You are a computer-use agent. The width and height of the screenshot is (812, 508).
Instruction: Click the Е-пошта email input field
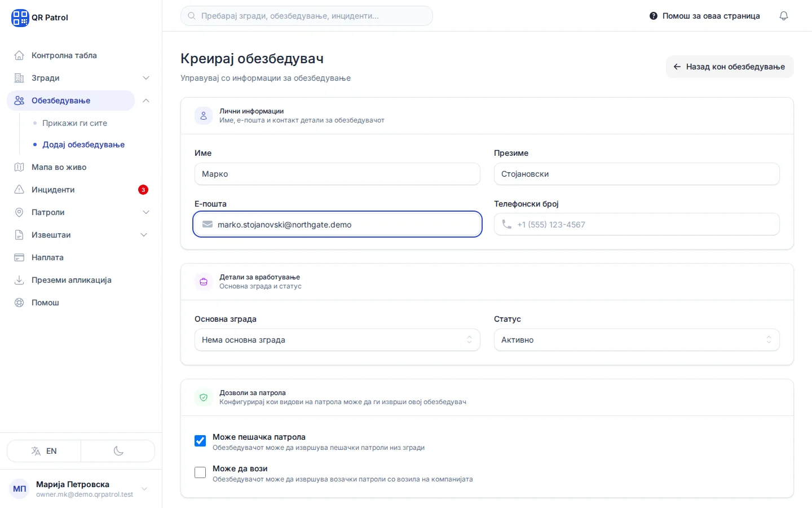pyautogui.click(x=337, y=224)
